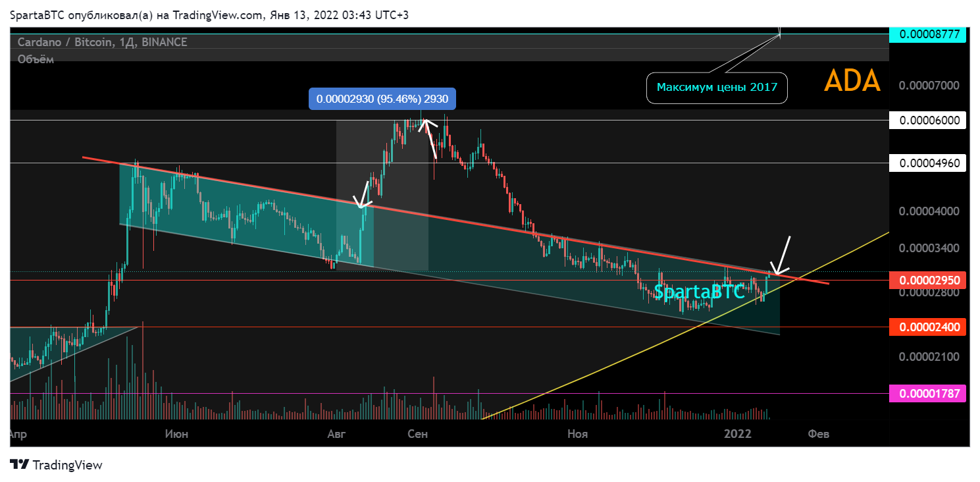Click the 0.00004000 axis value
Viewport: 980px width, 482px height.
929,211
